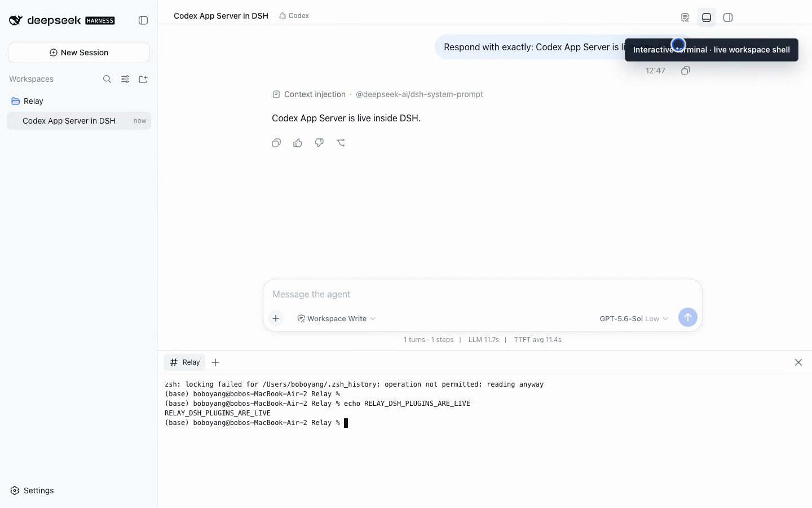Screen dimensions: 812x508
Task: Search workspaces with the magnifier icon
Action: tap(107, 79)
